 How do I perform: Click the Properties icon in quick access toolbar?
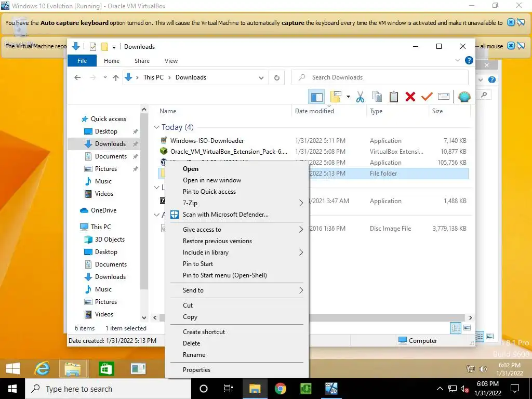pos(92,46)
